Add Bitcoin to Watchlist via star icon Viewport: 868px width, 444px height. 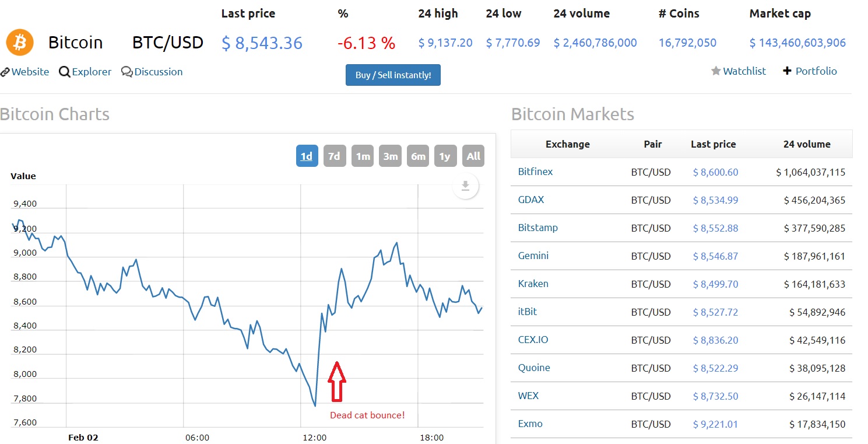716,71
